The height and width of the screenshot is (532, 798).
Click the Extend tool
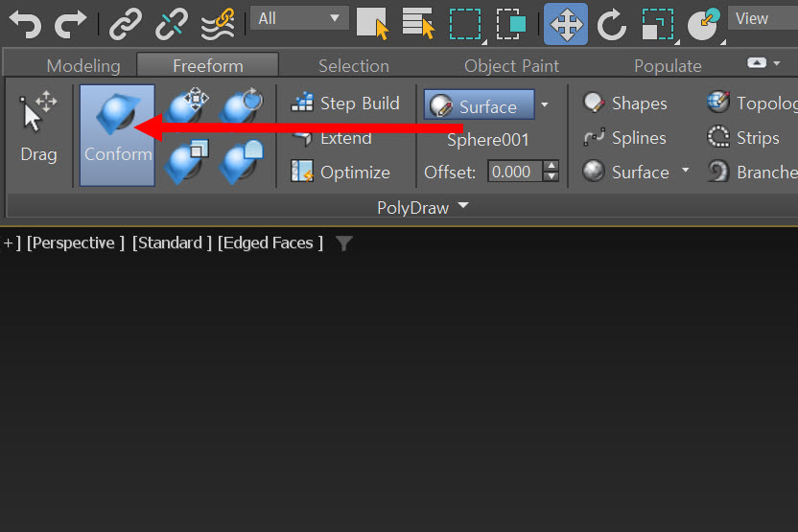(x=333, y=138)
